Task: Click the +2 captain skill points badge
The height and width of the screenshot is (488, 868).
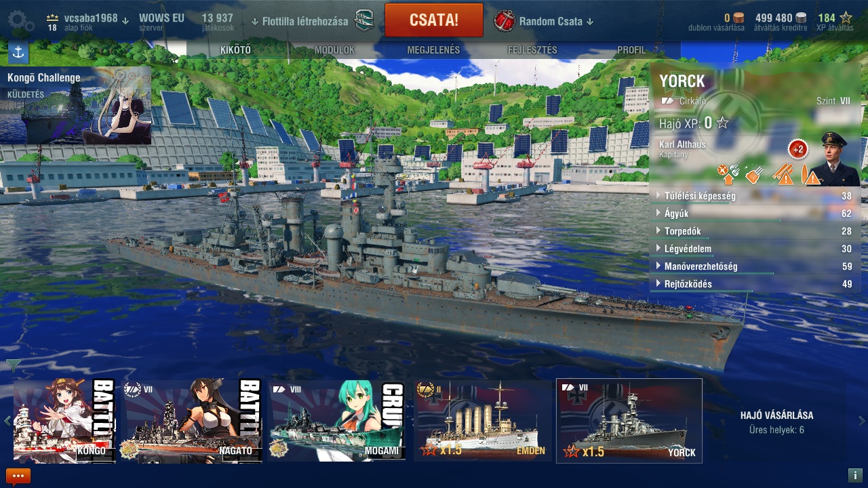Action: 797,149
